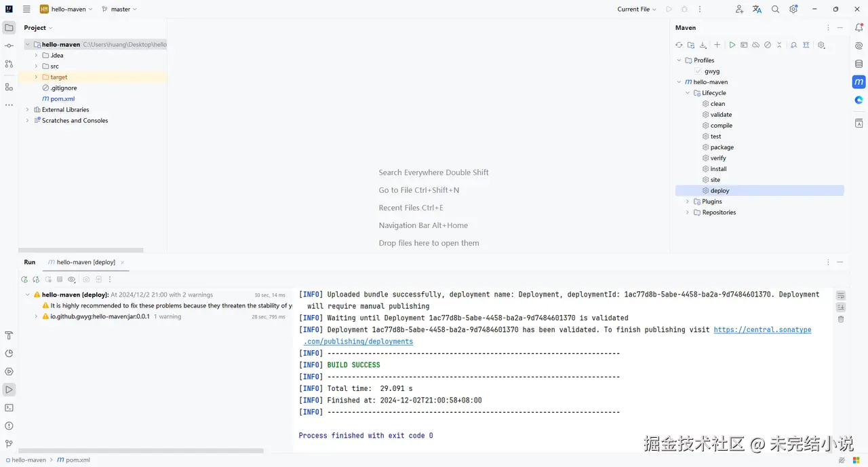Toggle soft-wrap in Run console

click(841, 295)
